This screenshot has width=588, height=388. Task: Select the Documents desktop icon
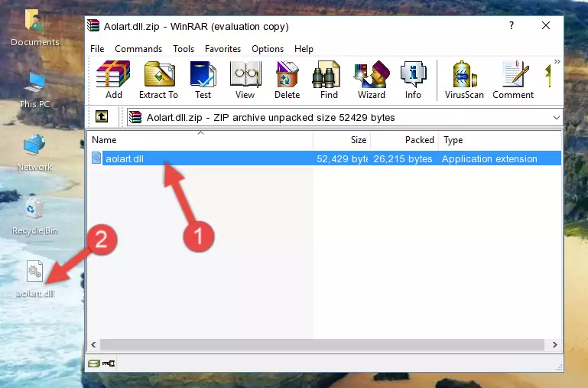click(34, 28)
